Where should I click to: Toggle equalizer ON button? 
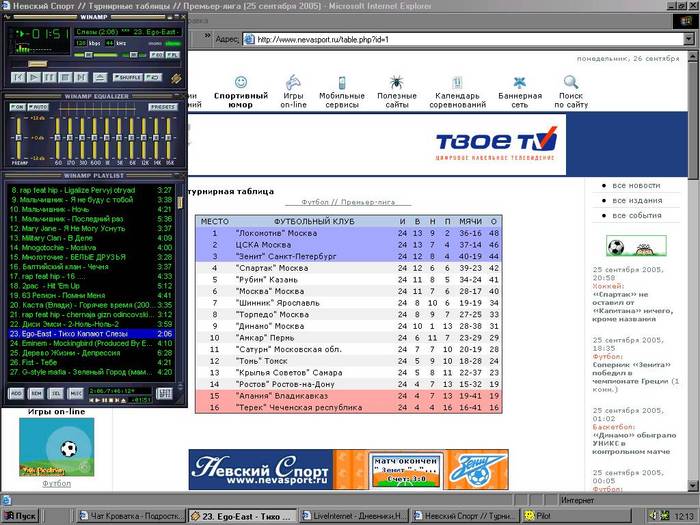tap(17, 107)
